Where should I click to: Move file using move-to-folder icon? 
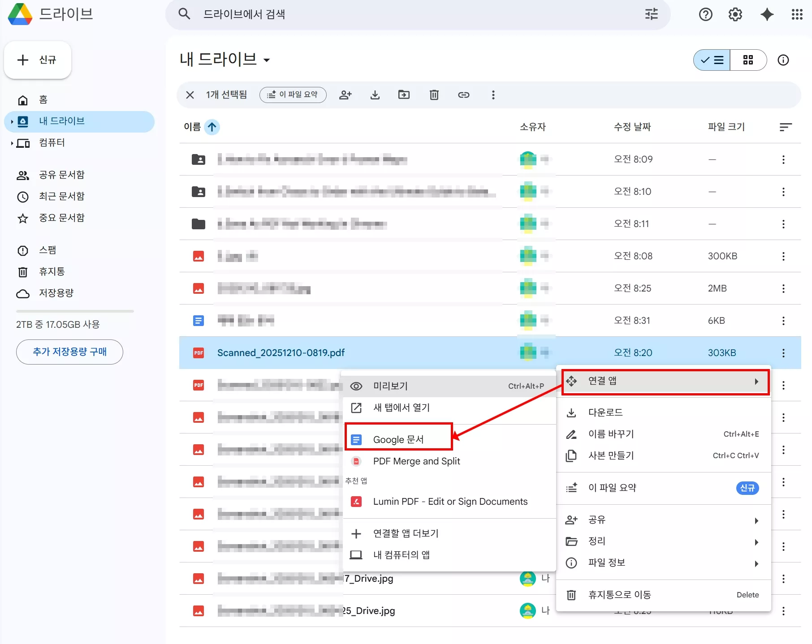(404, 95)
